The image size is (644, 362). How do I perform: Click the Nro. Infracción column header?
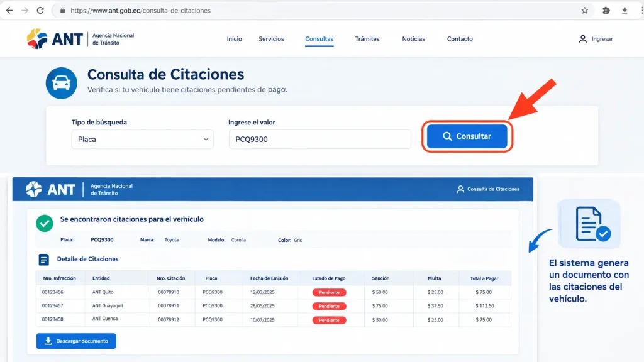coord(59,278)
